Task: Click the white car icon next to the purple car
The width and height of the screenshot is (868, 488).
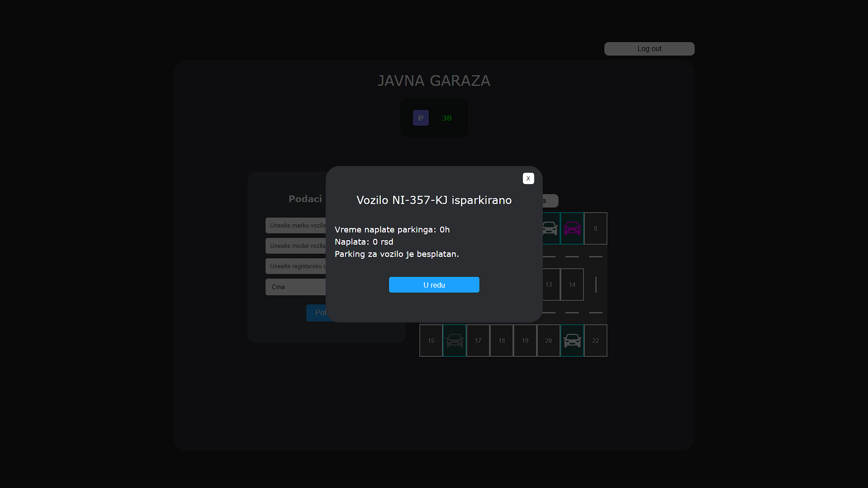Action: 550,228
